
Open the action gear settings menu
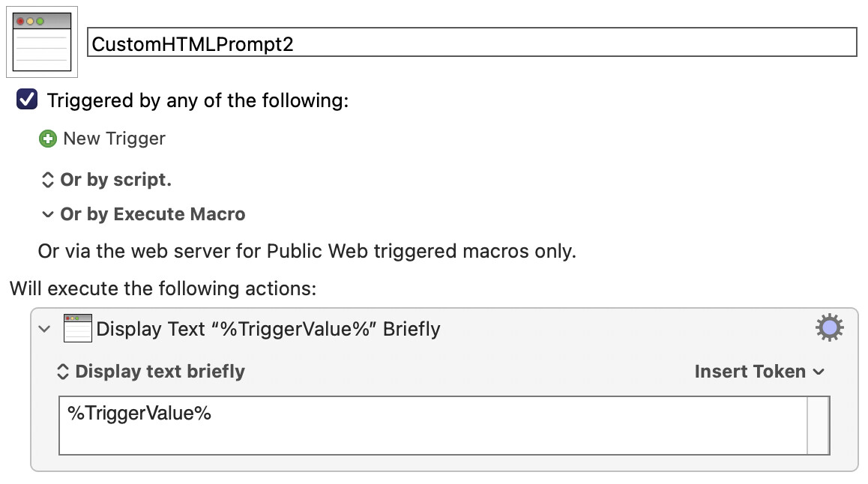829,328
